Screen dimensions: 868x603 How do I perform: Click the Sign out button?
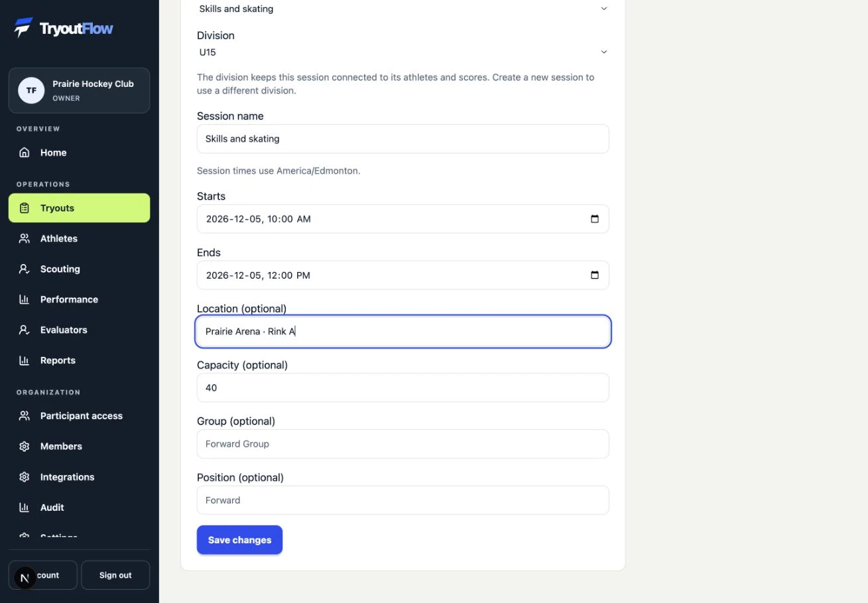click(115, 575)
